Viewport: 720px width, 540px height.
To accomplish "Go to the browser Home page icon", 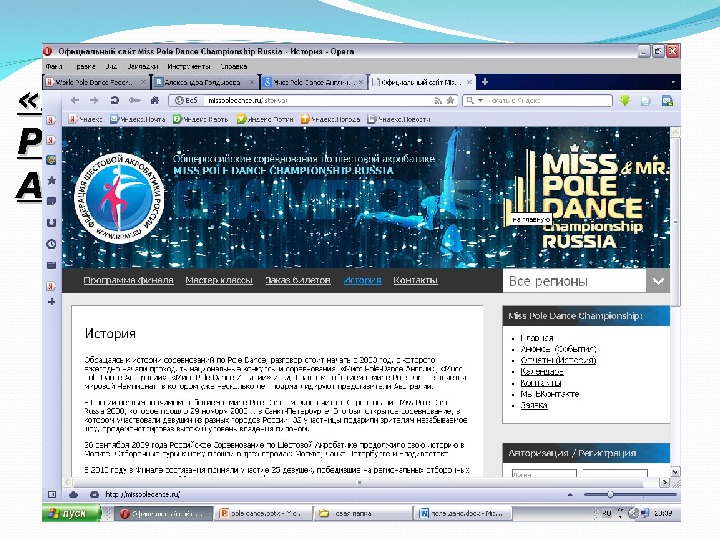I will coord(155,100).
